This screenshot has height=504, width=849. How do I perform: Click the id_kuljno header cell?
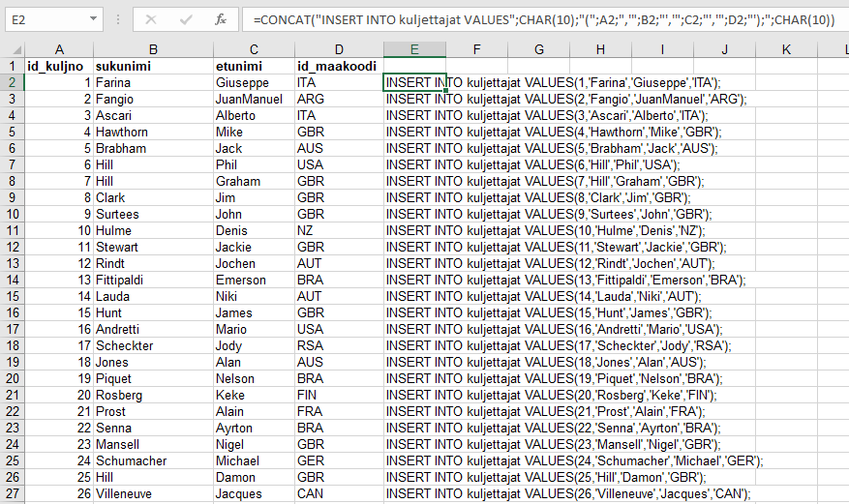tap(59, 66)
